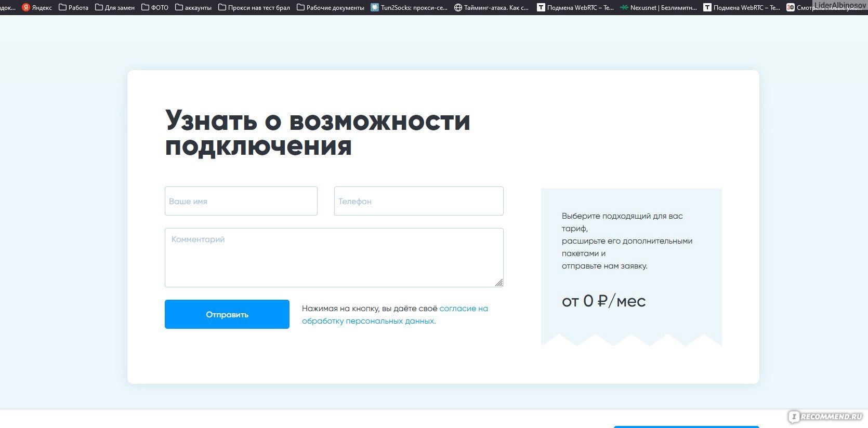The image size is (868, 428).
Task: Click the Комментарий text area
Action: click(x=334, y=258)
